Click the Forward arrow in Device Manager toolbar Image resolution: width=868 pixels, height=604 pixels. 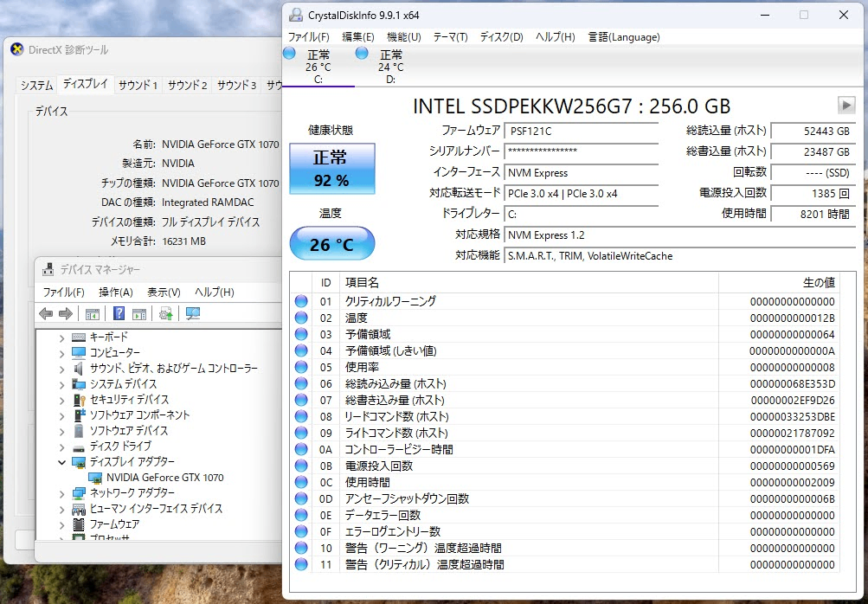pos(65,314)
